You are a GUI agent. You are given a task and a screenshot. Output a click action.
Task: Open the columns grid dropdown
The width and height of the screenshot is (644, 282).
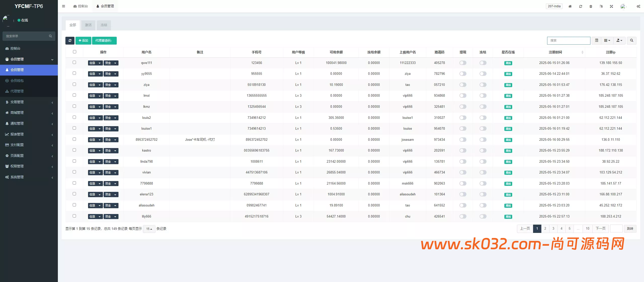click(607, 41)
